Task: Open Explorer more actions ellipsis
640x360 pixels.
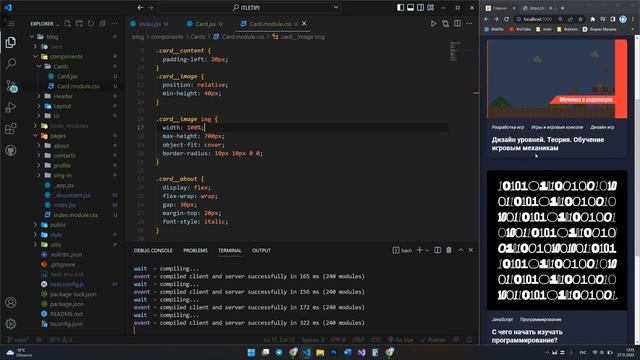Action: click(114, 24)
